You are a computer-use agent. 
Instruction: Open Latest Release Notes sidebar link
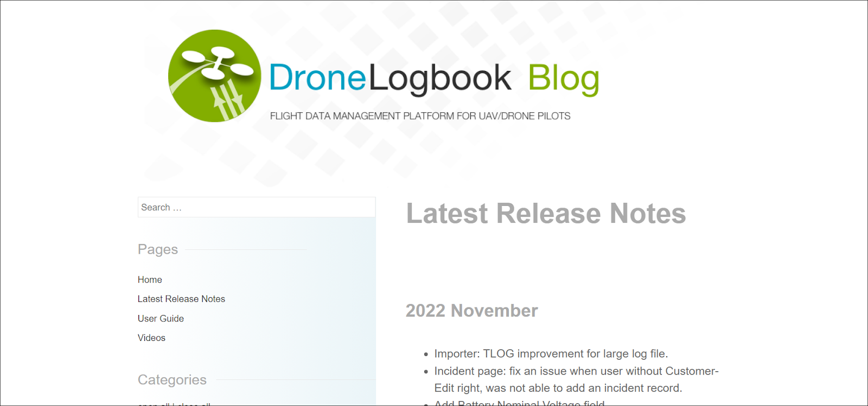pyautogui.click(x=181, y=299)
